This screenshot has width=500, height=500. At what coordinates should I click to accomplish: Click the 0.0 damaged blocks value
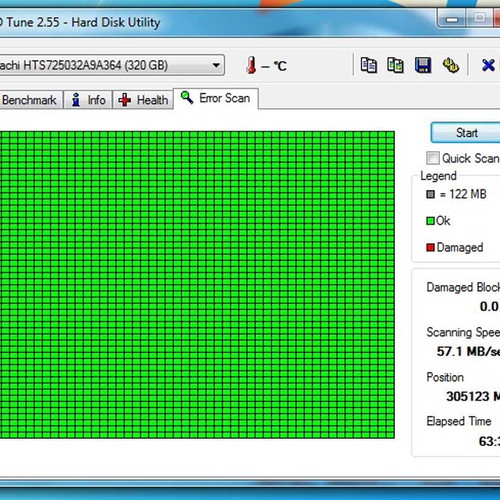coord(489,306)
